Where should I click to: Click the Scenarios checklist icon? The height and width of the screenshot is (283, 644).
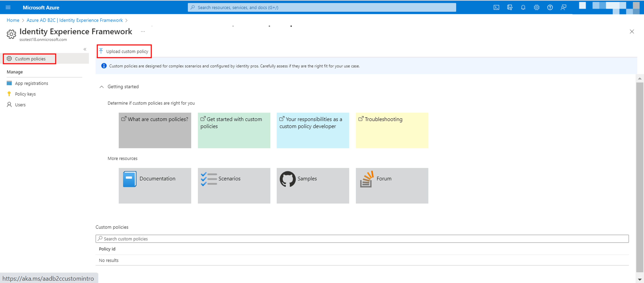click(x=209, y=179)
